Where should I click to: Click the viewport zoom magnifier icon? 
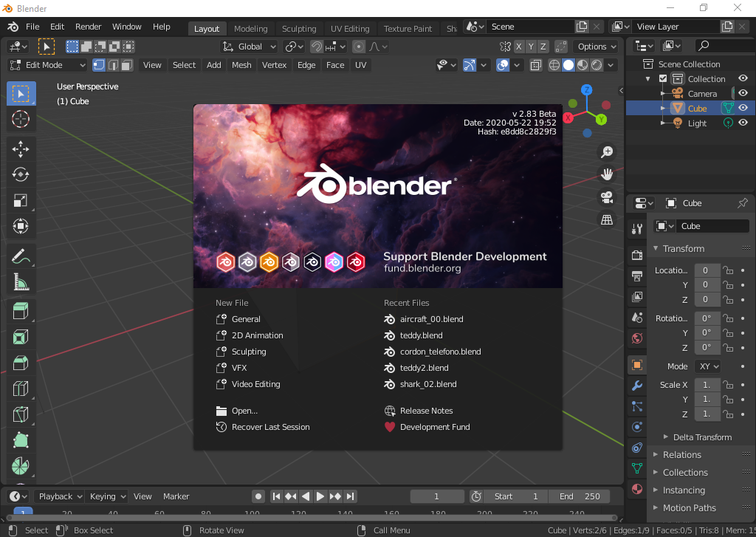tap(607, 152)
